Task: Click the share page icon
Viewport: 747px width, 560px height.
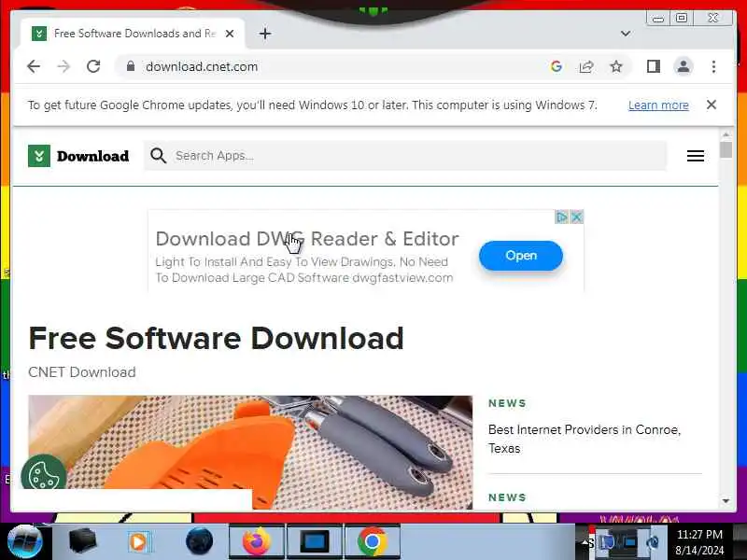Action: point(586,66)
